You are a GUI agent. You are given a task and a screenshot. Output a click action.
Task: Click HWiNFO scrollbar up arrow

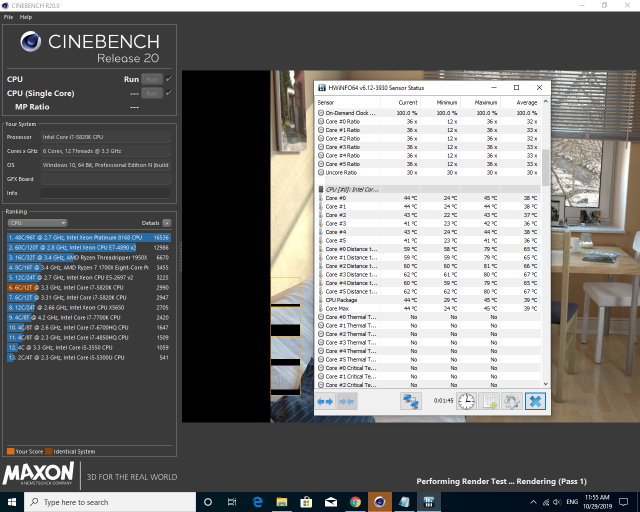(x=546, y=101)
